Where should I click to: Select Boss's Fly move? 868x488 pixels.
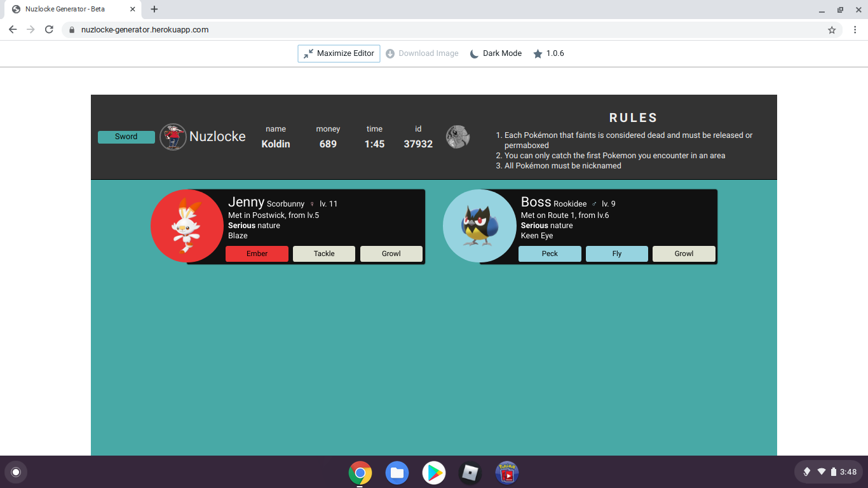point(617,254)
